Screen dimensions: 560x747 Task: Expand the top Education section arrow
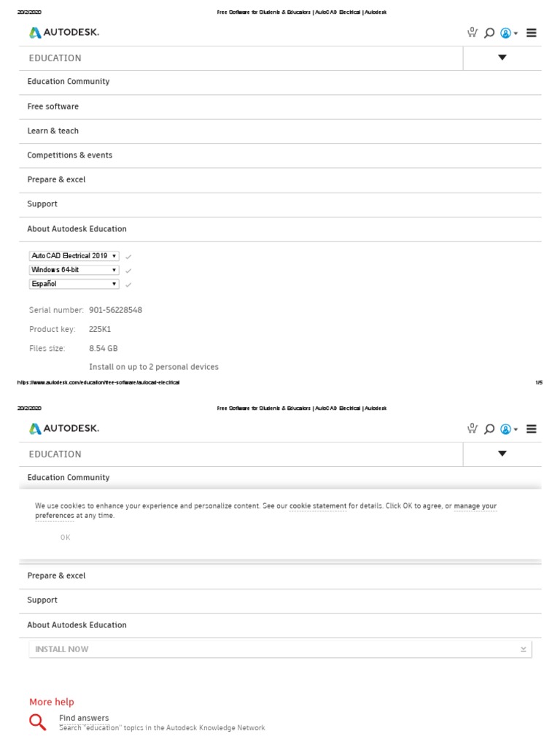[502, 58]
